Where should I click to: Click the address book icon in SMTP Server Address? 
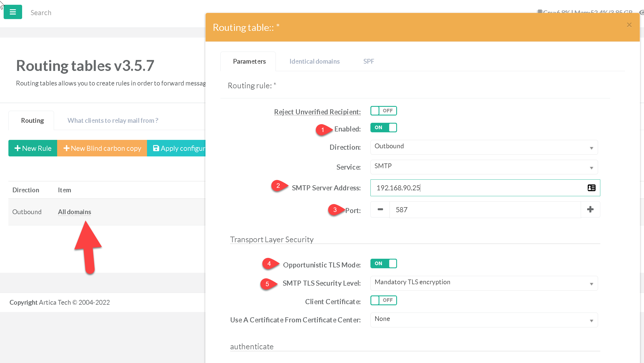[x=591, y=188]
